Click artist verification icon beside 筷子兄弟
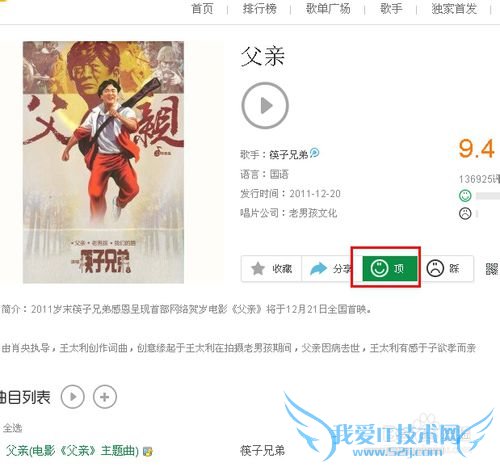Screen dimensions: 500x467 click(x=314, y=153)
